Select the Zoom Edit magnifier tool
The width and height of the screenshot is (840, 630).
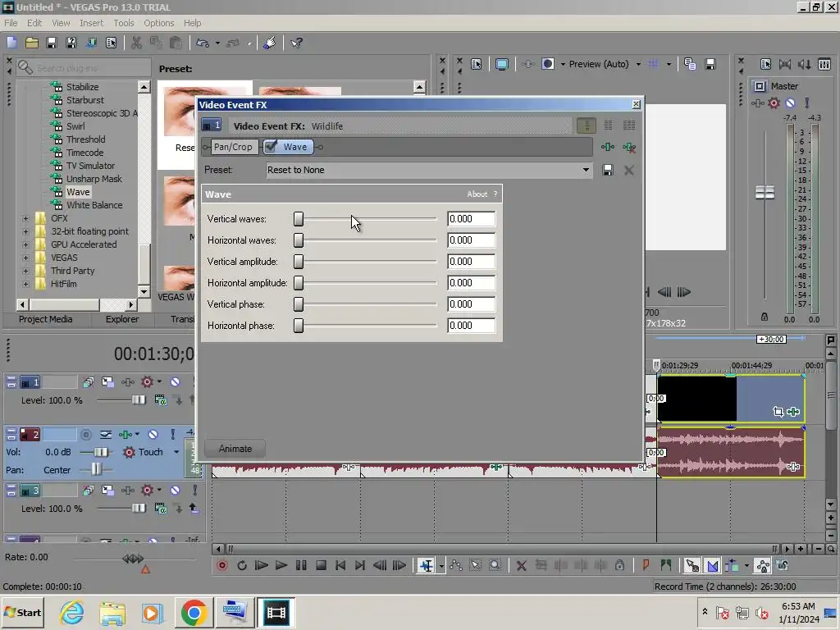click(x=495, y=565)
